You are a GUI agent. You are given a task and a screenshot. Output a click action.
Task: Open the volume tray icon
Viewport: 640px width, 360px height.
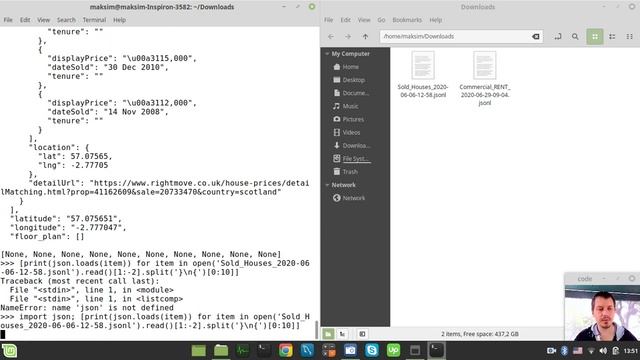(x=603, y=351)
